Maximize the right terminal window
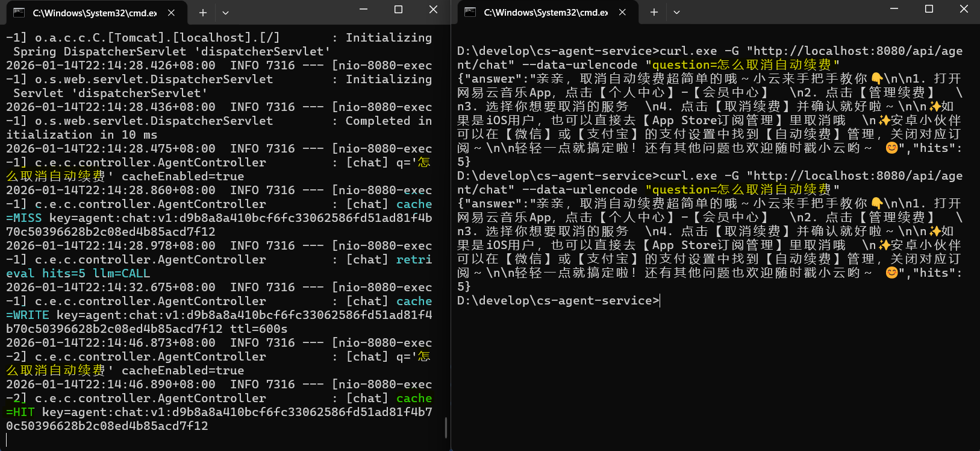The height and width of the screenshot is (451, 980). point(929,10)
